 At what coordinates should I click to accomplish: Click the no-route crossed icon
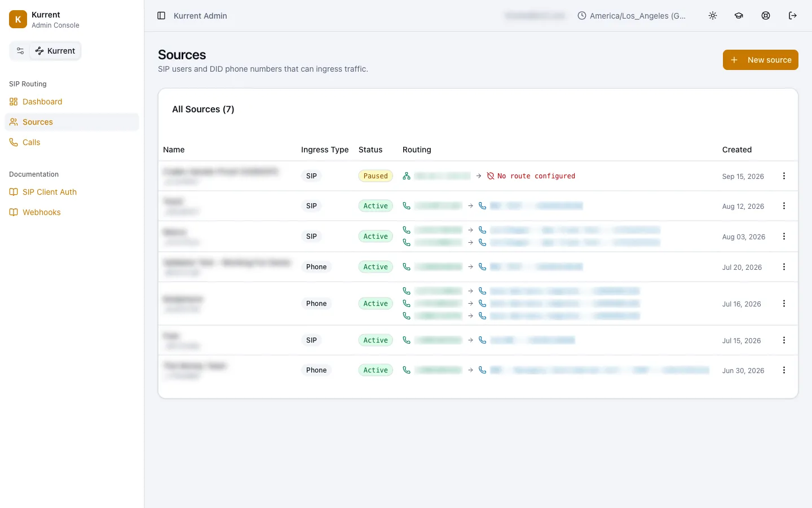click(491, 176)
